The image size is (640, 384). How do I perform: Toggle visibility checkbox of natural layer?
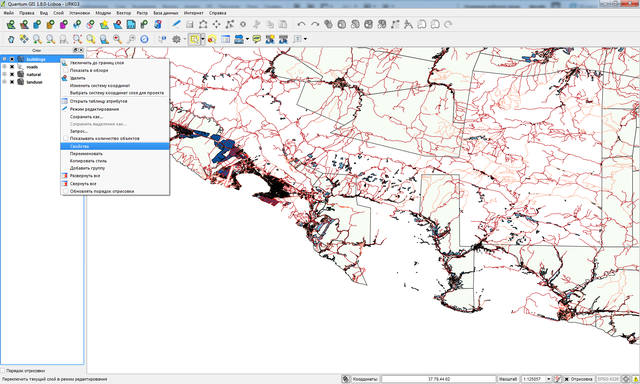click(x=12, y=74)
